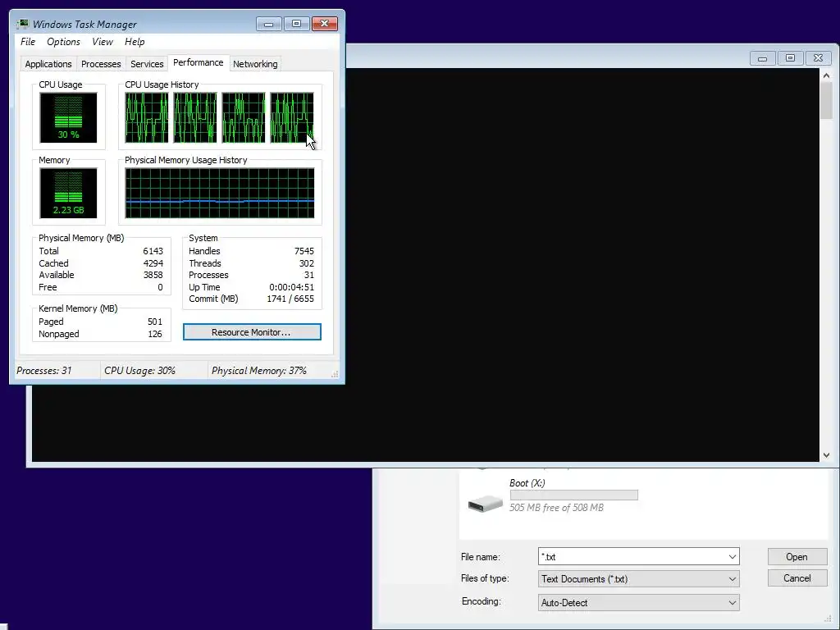
Task: Click the second CPU Usage History graph
Action: [x=195, y=117]
